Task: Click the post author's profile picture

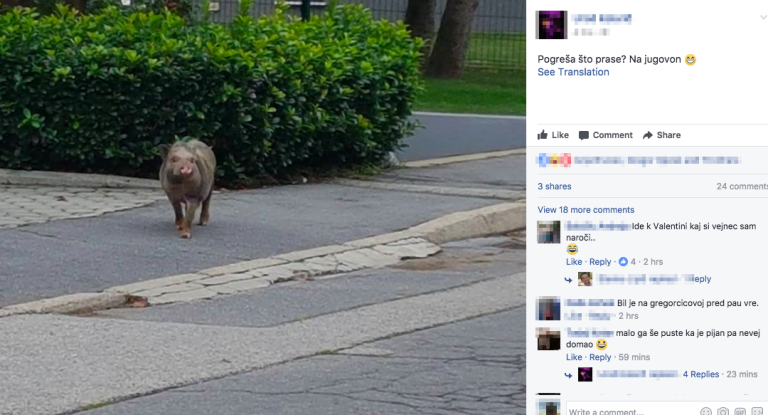Action: 551,24
